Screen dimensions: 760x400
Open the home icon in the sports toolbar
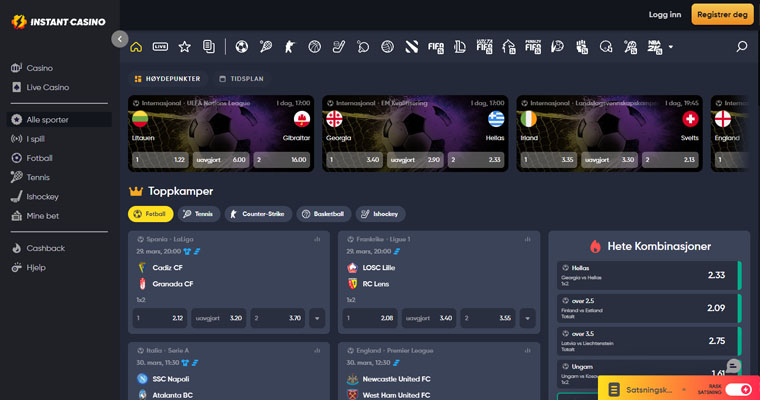click(136, 47)
